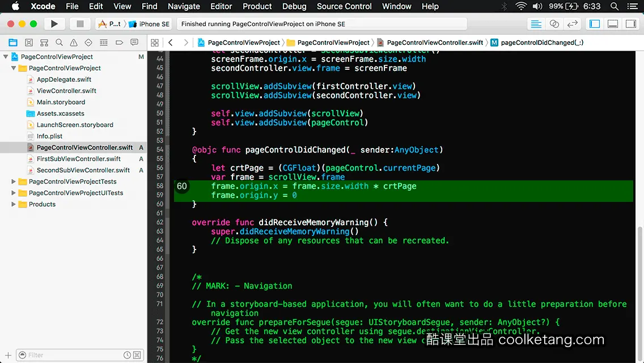Screen dimensions: 644x363
Task: Open the related items grid menu
Action: coord(155,43)
